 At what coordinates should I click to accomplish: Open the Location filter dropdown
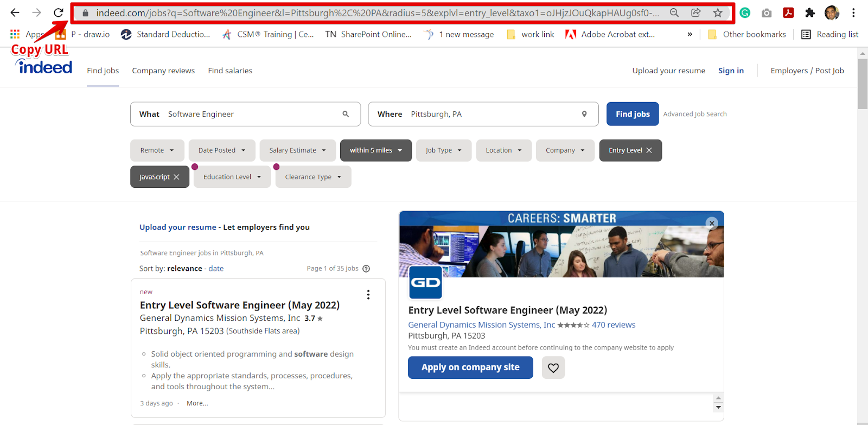[504, 150]
